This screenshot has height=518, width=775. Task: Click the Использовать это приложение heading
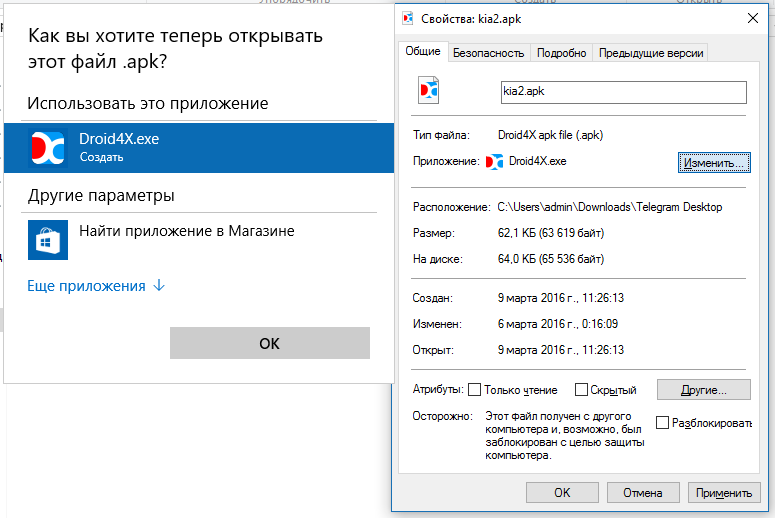(x=148, y=103)
